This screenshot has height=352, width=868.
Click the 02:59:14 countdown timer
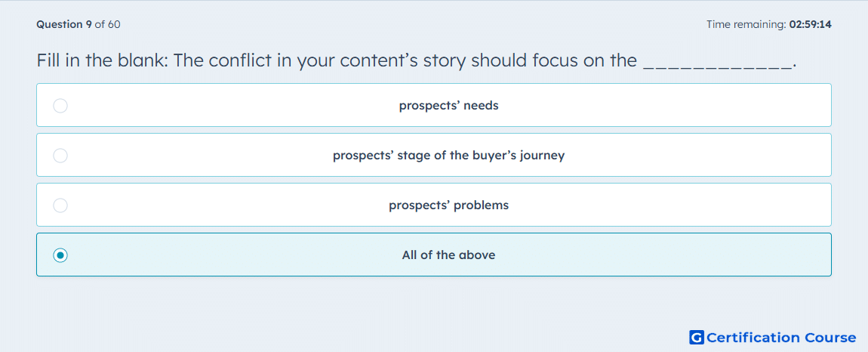(811, 24)
